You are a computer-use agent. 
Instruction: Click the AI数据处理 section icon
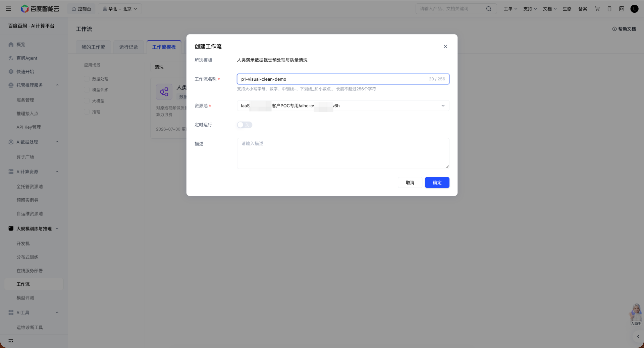pos(11,142)
